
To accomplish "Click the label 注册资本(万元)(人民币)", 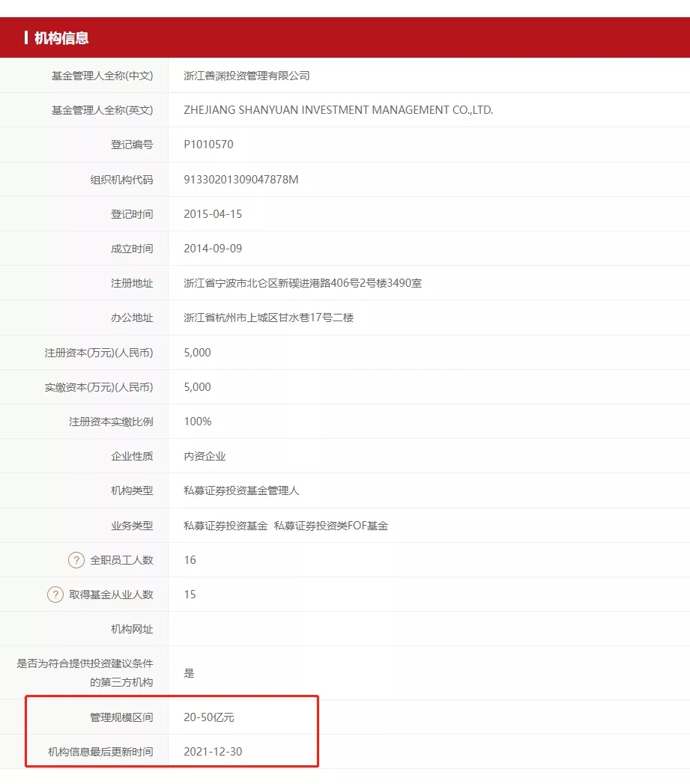I will [99, 353].
